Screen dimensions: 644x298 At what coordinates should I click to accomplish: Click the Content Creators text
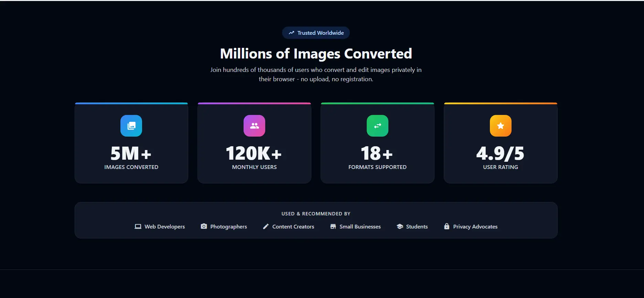[x=293, y=226]
